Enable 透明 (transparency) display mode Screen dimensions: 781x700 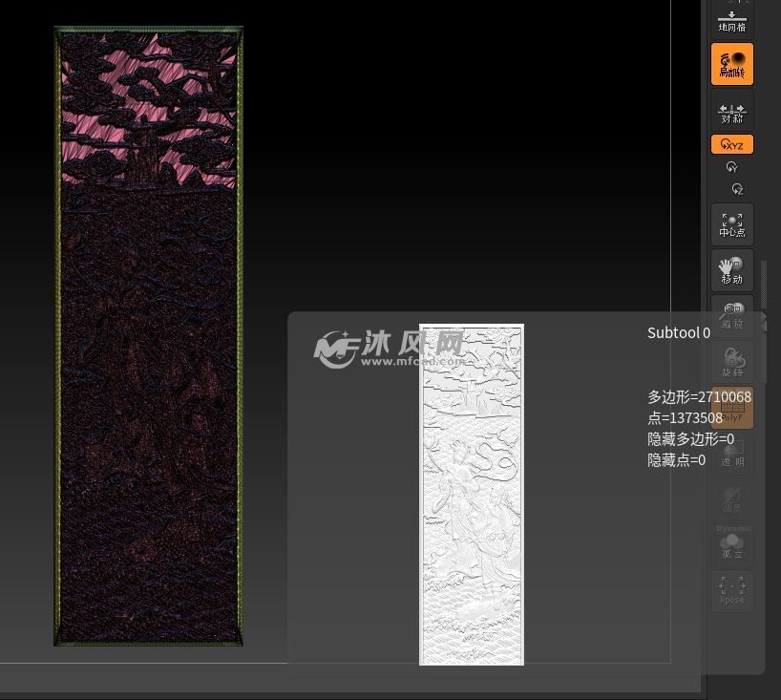tap(732, 452)
